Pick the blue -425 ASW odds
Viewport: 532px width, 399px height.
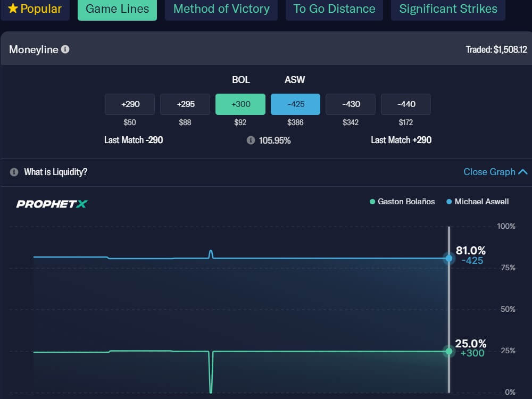295,104
